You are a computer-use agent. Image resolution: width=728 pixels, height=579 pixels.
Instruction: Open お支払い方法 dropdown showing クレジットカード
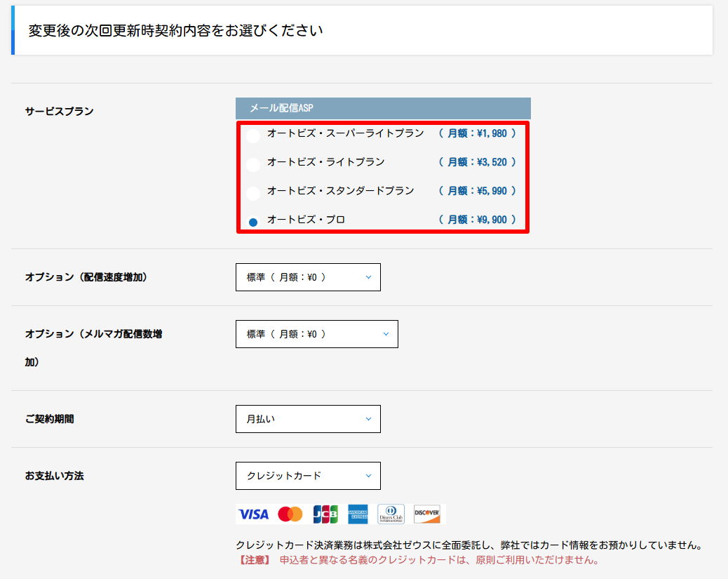click(308, 476)
